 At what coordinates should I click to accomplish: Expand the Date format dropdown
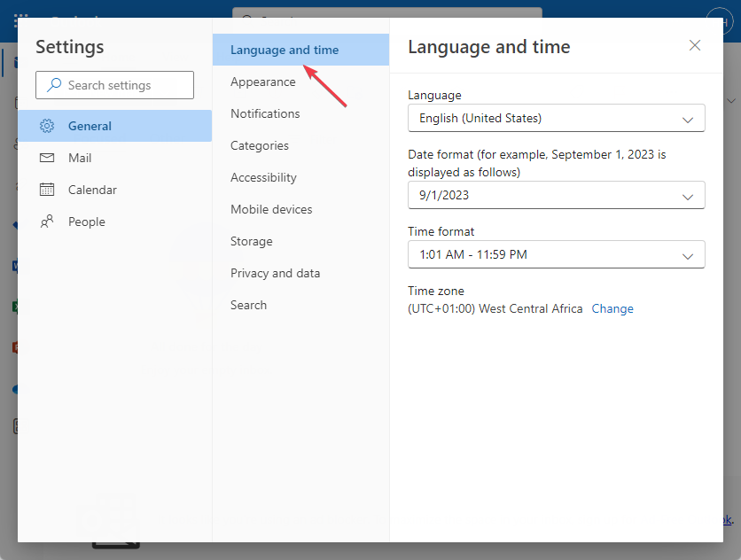pos(556,195)
